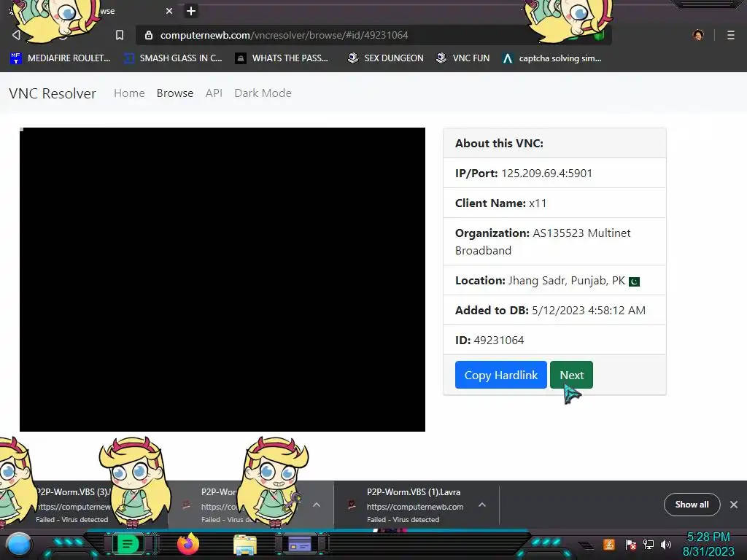
Task: Click the address bar padlock icon
Action: (x=149, y=35)
